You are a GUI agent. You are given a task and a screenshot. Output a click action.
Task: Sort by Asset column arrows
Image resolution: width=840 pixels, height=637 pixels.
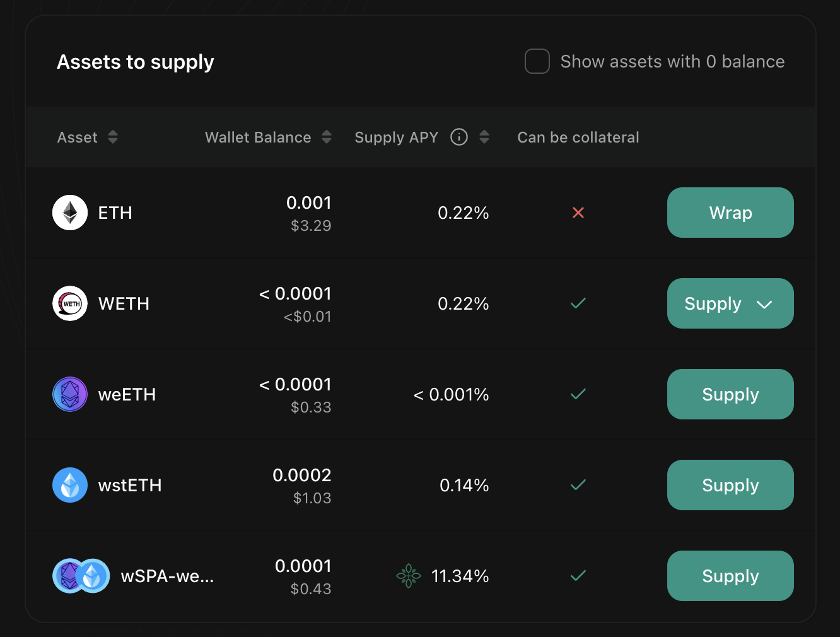point(113,137)
